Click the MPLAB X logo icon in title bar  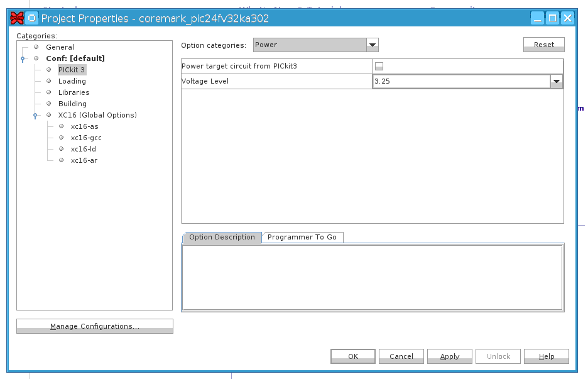[x=17, y=18]
